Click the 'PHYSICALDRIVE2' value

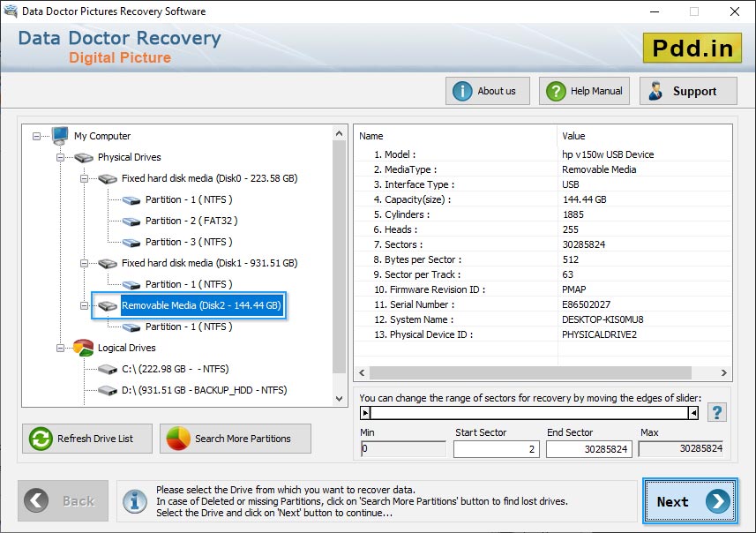599,334
